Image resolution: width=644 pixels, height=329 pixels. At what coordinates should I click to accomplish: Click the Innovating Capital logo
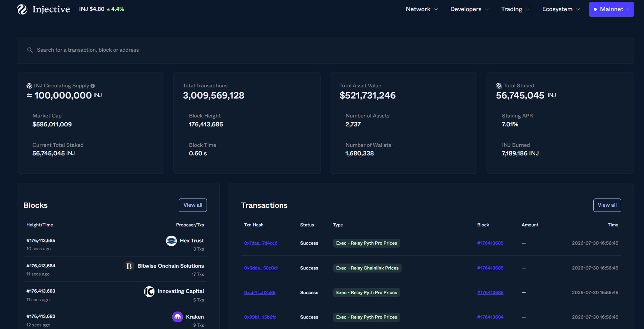tap(149, 291)
